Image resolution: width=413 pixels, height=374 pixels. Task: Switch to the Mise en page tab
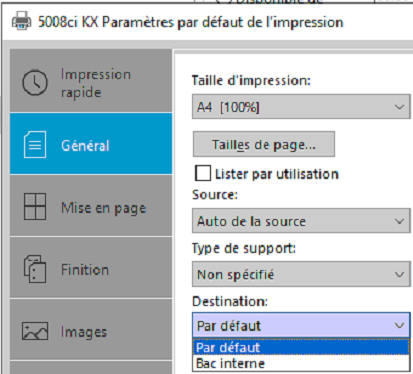[91, 206]
